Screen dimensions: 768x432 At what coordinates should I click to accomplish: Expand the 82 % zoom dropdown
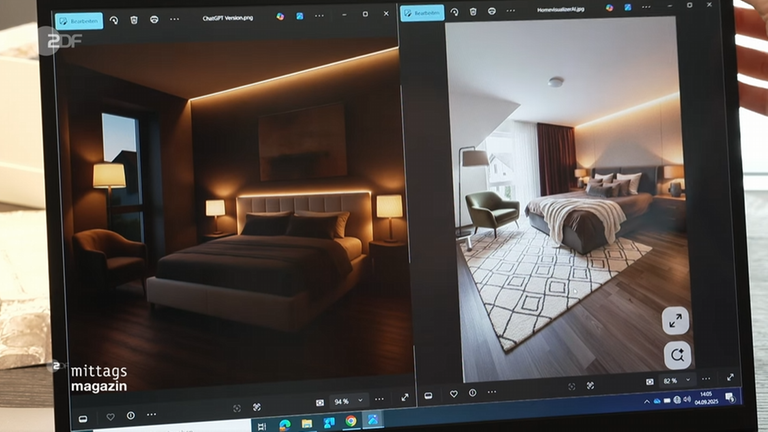(x=687, y=381)
